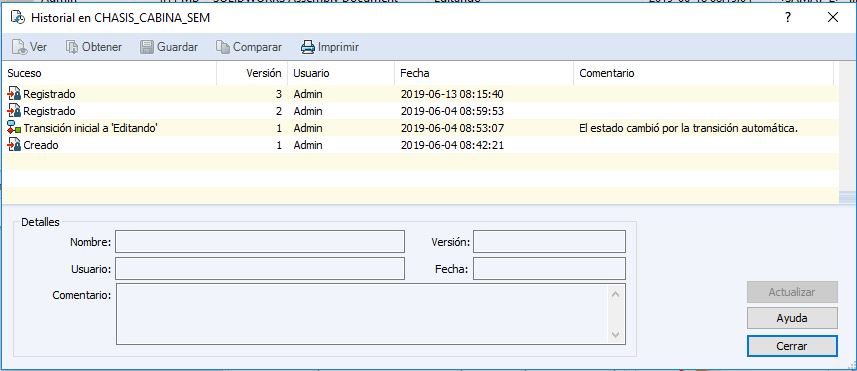
Task: Sort by the Suceso column header
Action: pos(109,73)
